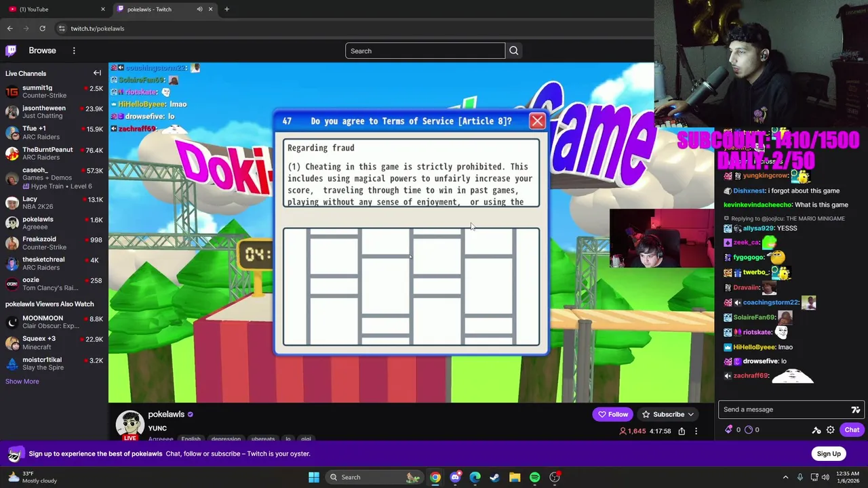Close the Terms of Service dialog
Screen dimensions: 868x488
(537, 121)
